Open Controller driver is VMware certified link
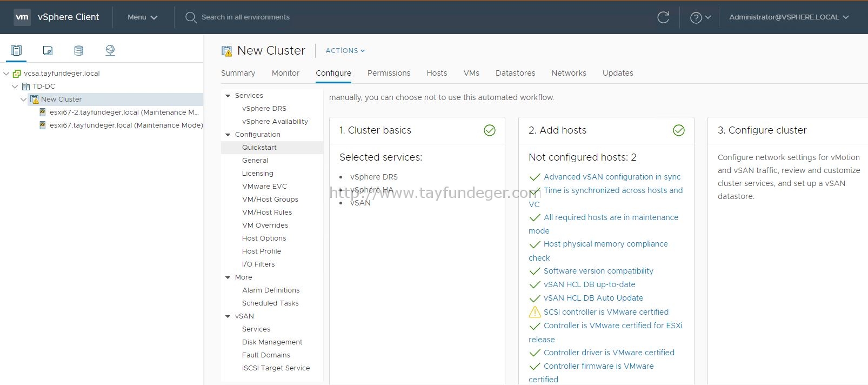The image size is (868, 385). tap(609, 353)
